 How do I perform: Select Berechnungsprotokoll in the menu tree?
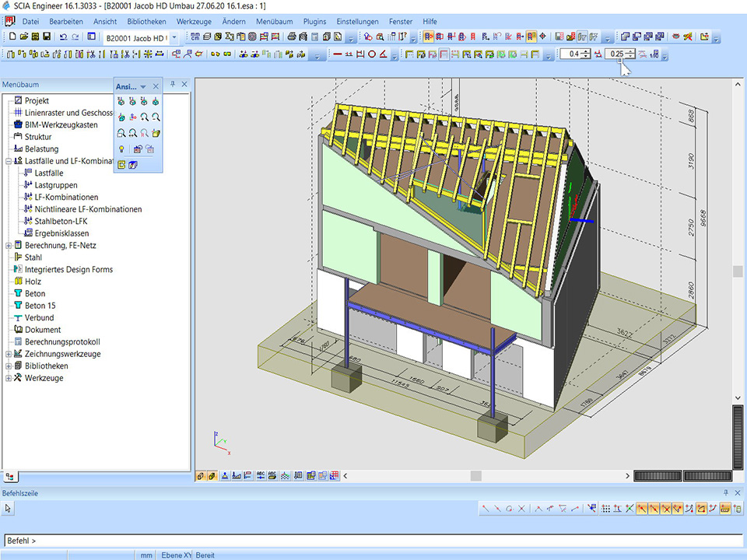pyautogui.click(x=62, y=342)
